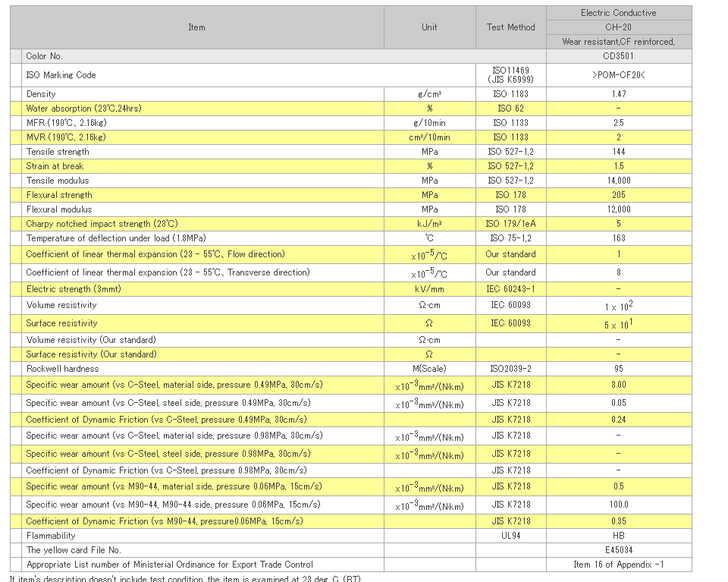Select the 'Density' row label
The height and width of the screenshot is (582, 728).
tap(41, 94)
